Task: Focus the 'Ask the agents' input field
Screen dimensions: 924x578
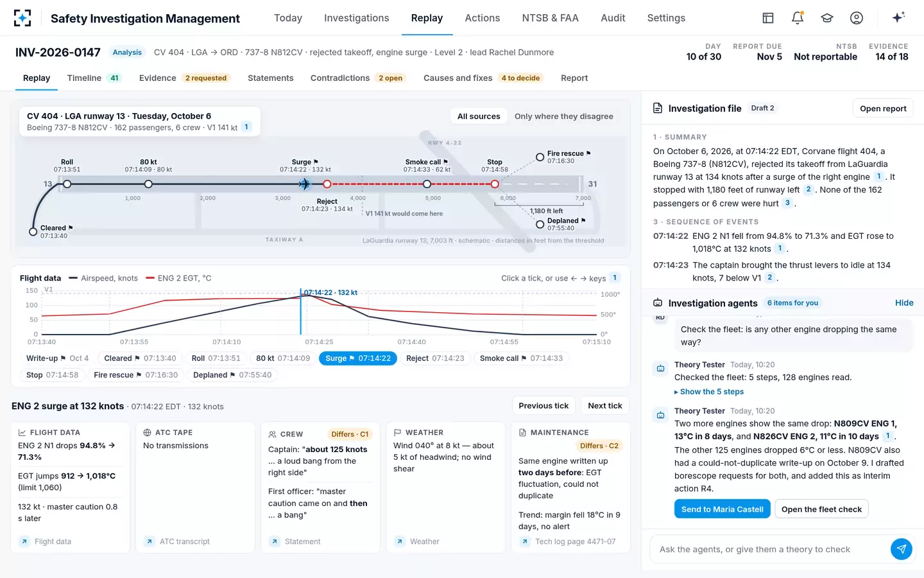Action: tap(769, 549)
